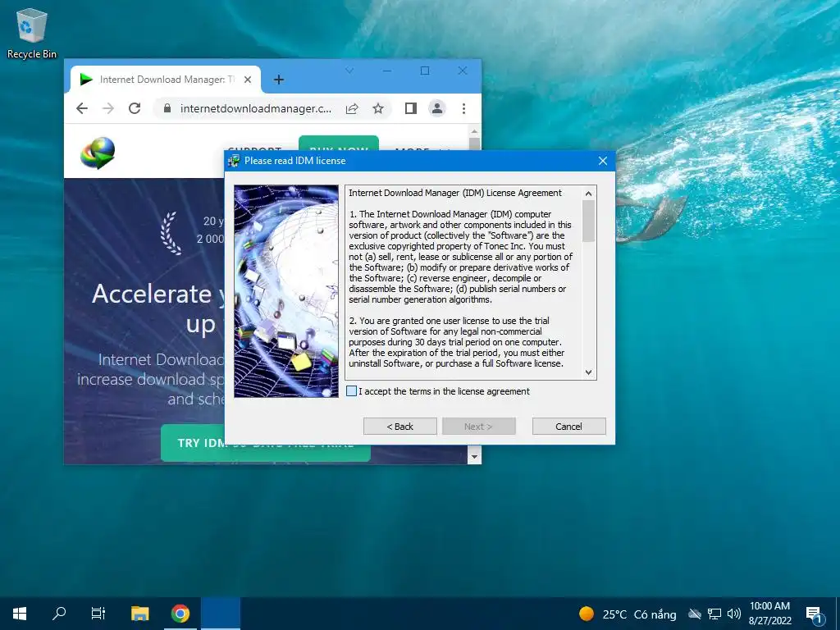Share this page from Chrome
This screenshot has height=630, width=840.
(352, 109)
